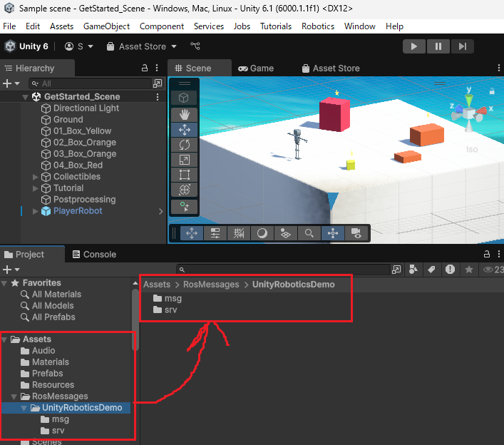Click RosMessages in the breadcrumb path
Screen dimensions: 504x445
click(211, 285)
